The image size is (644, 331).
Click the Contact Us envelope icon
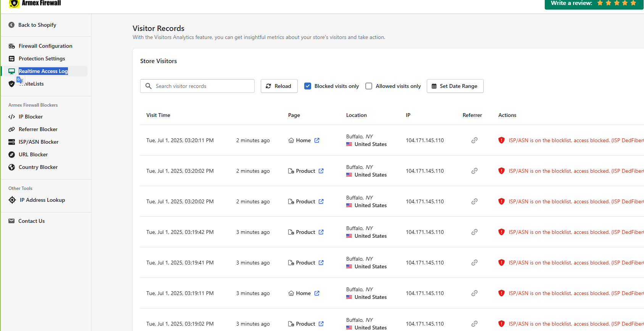(x=11, y=221)
